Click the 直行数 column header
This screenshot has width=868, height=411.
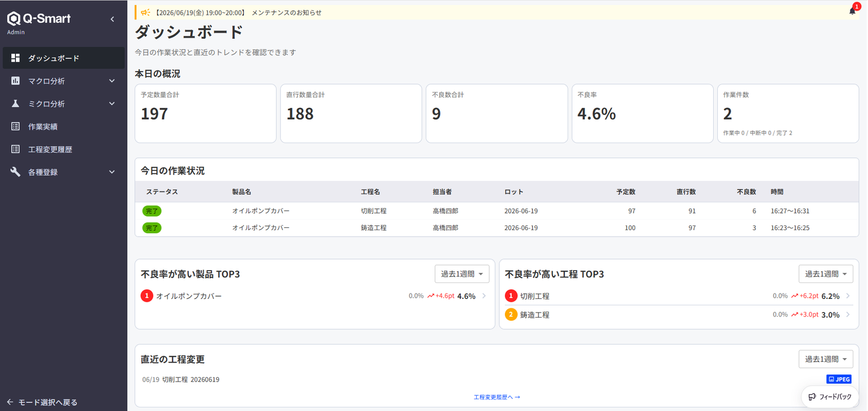tap(686, 192)
